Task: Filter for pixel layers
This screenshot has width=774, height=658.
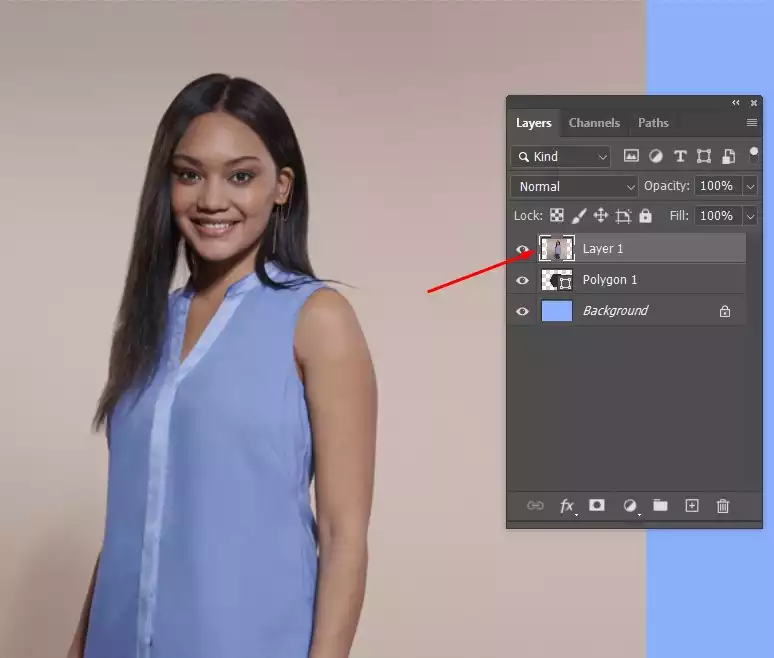Action: pyautogui.click(x=631, y=156)
